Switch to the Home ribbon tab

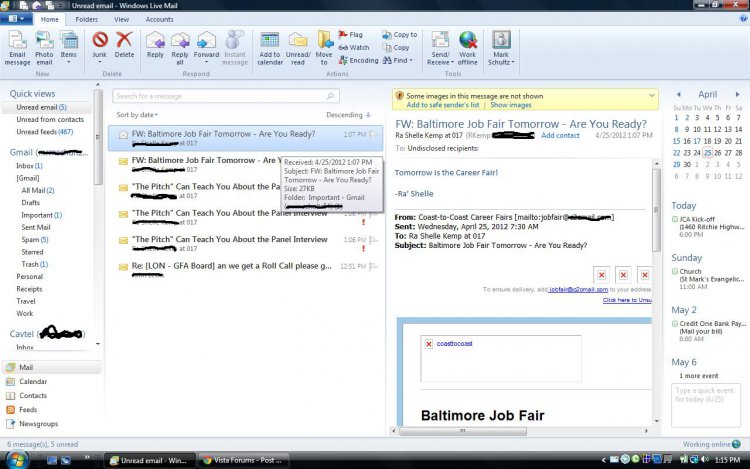49,19
